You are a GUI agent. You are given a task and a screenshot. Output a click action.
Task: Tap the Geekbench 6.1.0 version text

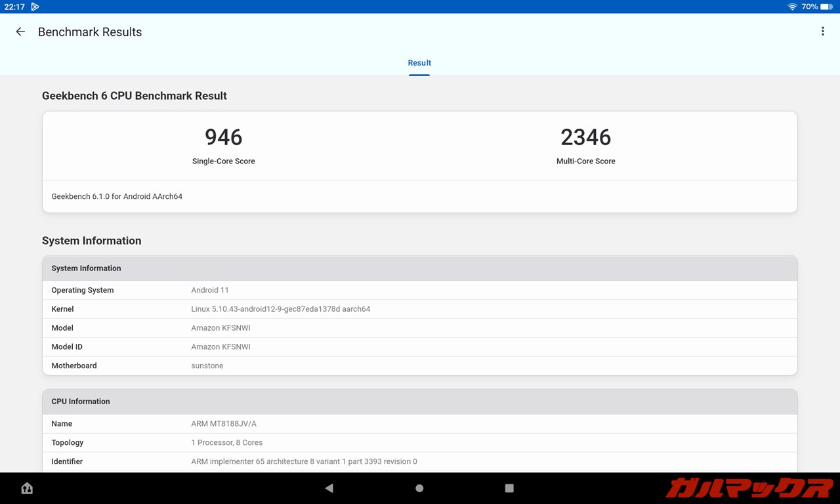coord(117,196)
